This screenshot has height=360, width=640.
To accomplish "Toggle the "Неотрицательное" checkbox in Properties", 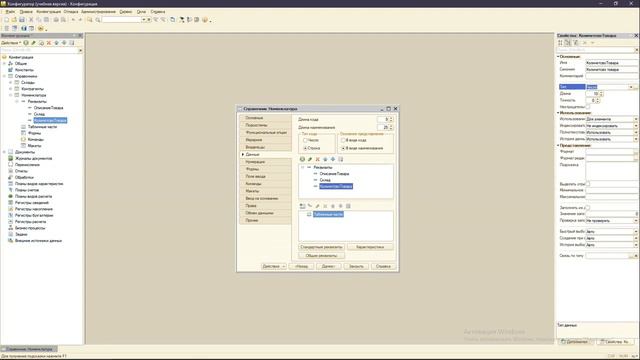I will coord(588,107).
